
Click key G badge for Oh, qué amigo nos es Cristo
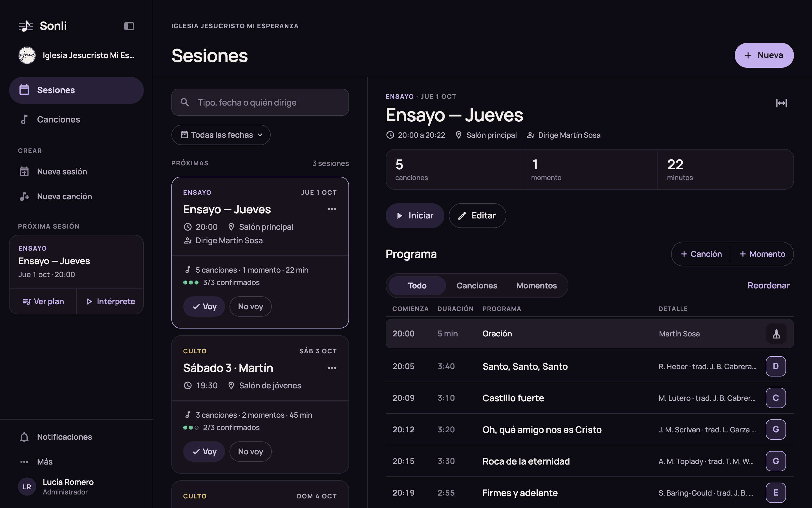pos(775,429)
